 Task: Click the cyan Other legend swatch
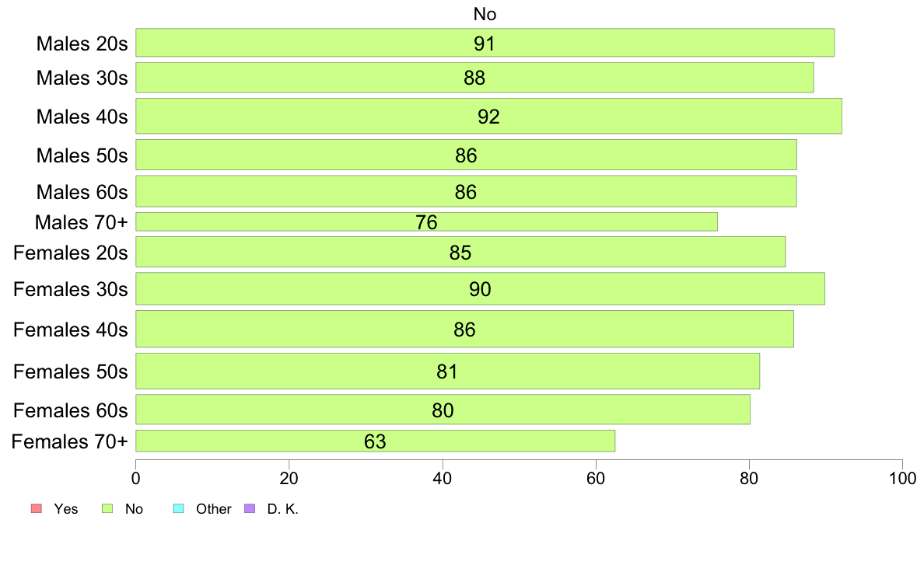click(x=179, y=508)
